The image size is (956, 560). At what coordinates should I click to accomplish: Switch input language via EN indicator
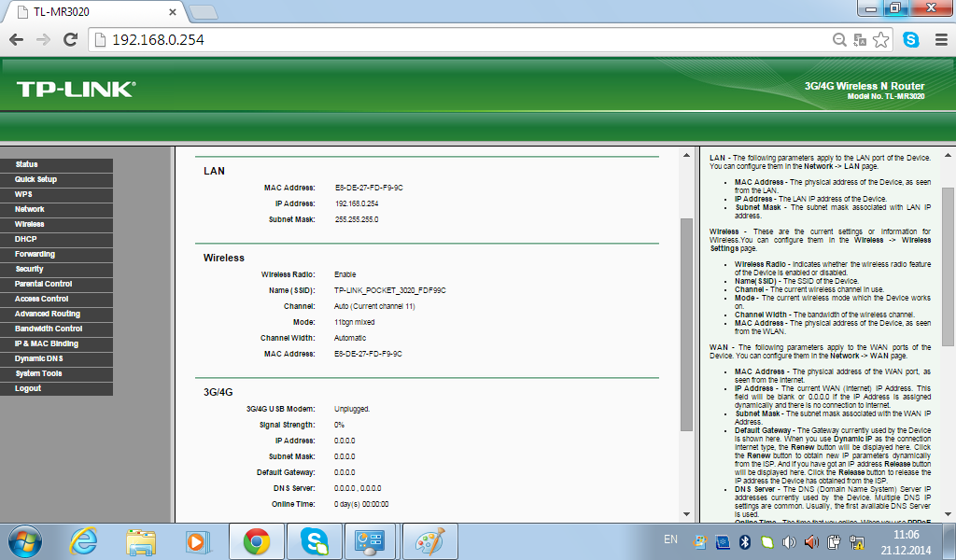670,539
